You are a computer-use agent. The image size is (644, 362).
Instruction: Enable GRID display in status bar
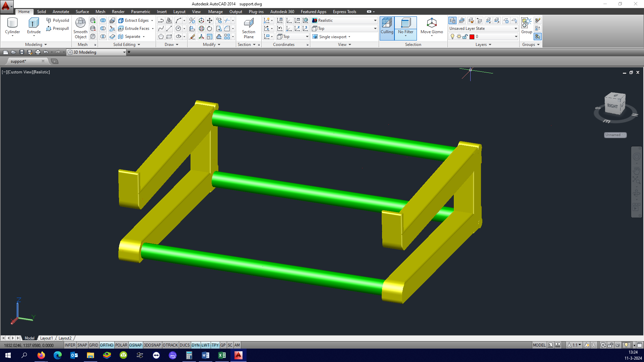coord(94,345)
